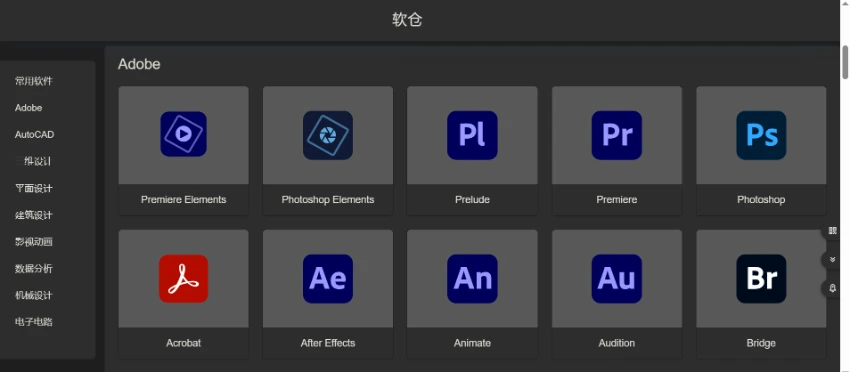Pick the Audition Au icon

[616, 279]
